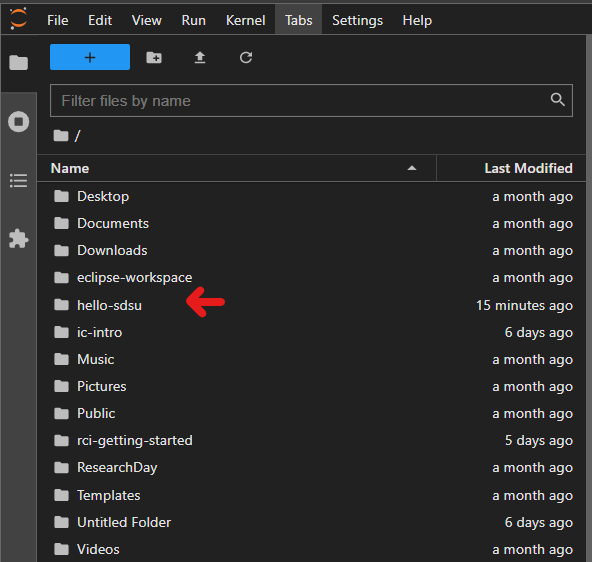Select the eclipse-workspace folder name

point(134,278)
